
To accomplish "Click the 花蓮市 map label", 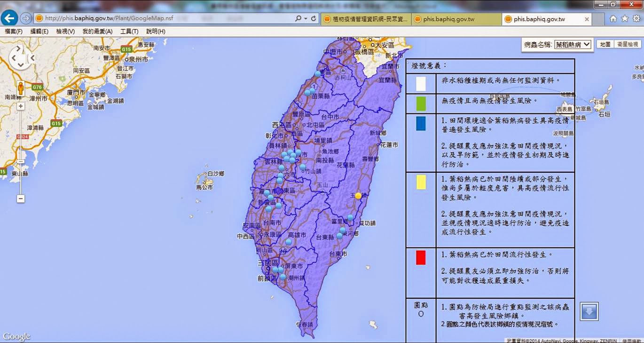I will 389,145.
